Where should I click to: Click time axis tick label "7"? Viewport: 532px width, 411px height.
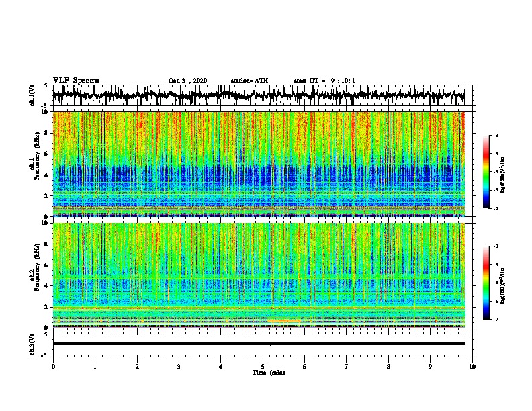point(347,367)
